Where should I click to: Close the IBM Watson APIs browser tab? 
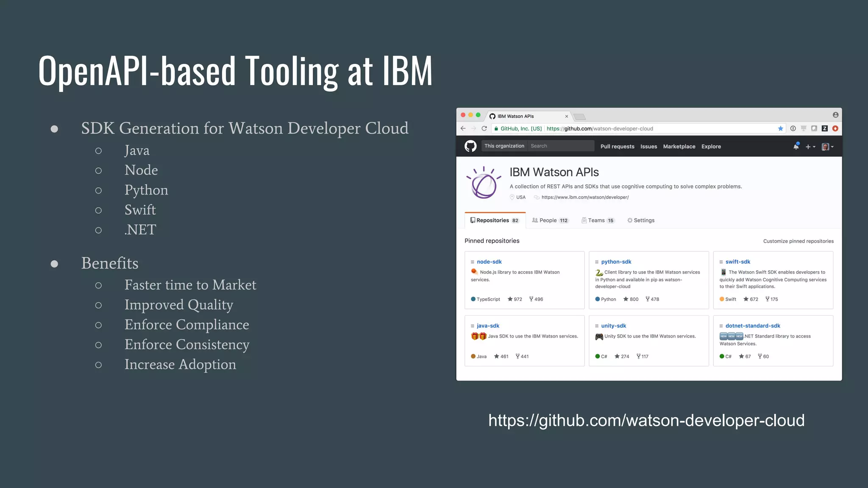point(567,116)
